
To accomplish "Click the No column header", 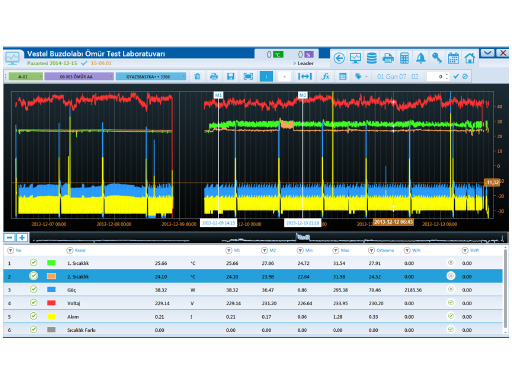I will (18, 250).
